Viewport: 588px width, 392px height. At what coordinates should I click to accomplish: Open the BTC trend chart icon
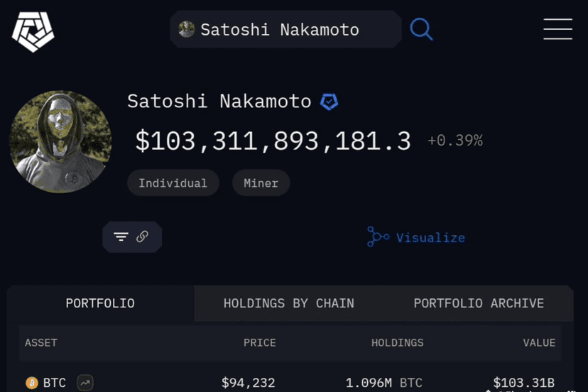85,383
